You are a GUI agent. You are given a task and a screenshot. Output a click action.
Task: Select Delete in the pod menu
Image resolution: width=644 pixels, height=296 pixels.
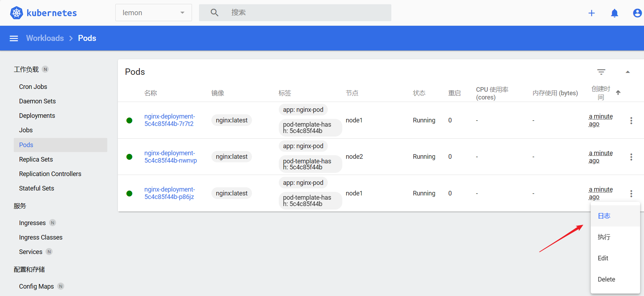point(606,279)
